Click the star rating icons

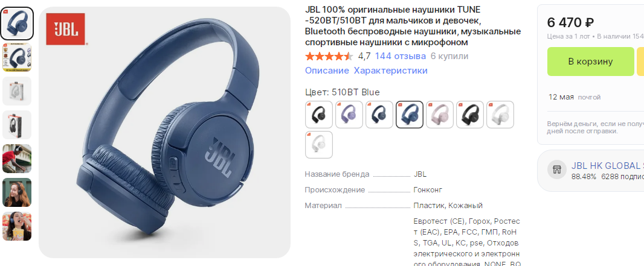point(329,56)
